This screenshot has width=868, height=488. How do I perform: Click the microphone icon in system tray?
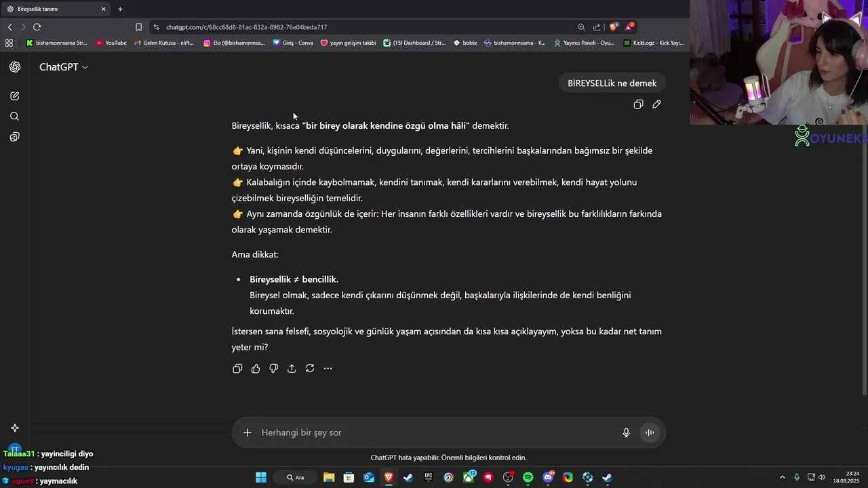click(x=797, y=477)
